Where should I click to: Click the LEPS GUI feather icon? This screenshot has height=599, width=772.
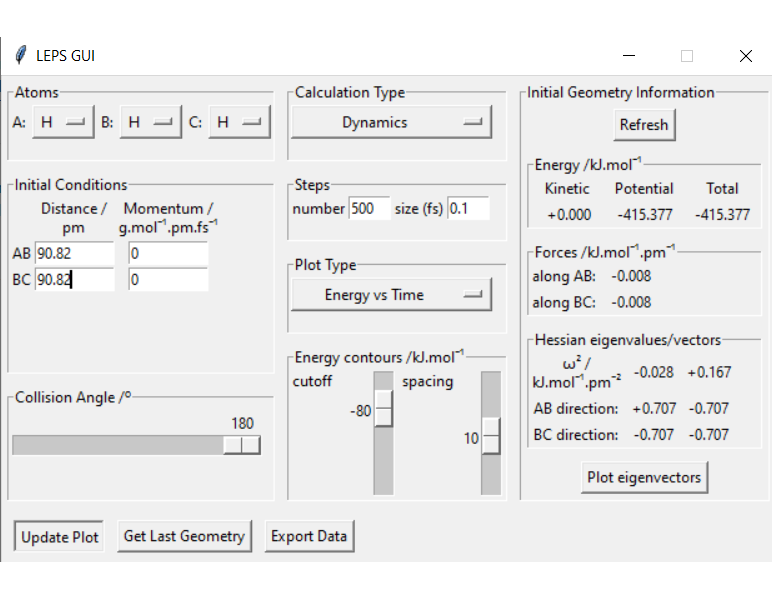(x=19, y=55)
